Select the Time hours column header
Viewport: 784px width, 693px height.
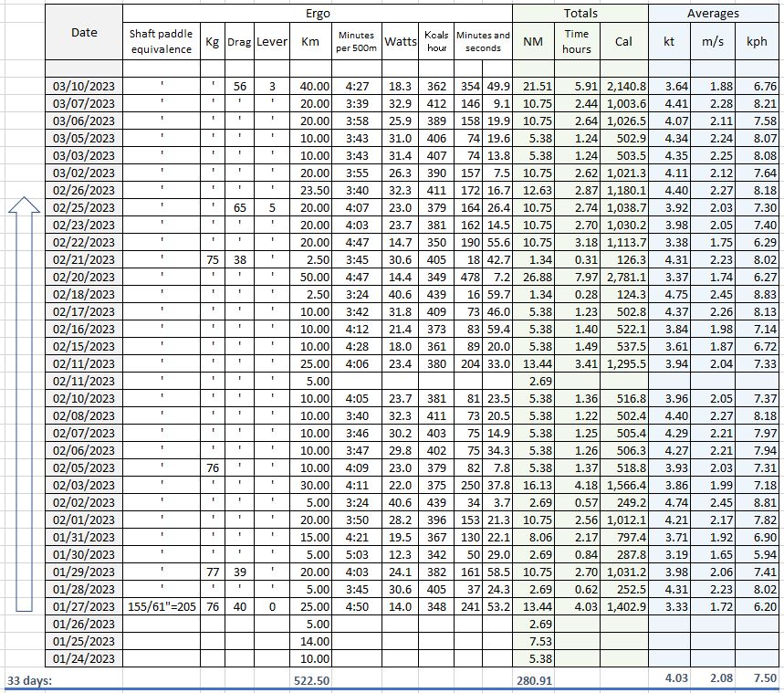577,41
